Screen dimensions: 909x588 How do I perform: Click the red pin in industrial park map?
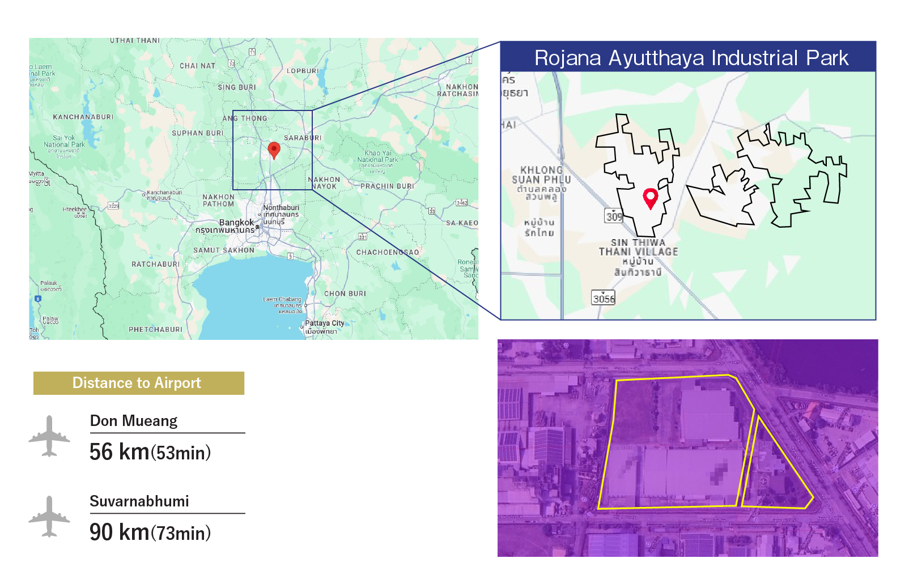point(651,198)
